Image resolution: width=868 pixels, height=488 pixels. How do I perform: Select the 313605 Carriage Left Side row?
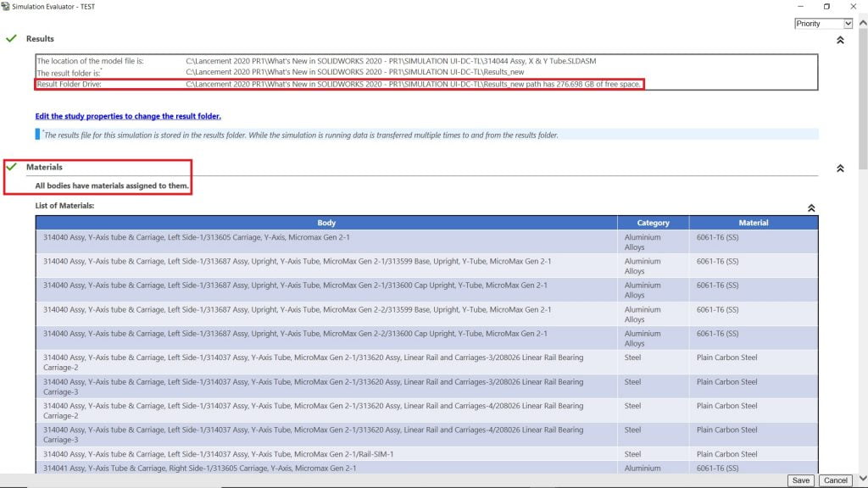click(427, 241)
